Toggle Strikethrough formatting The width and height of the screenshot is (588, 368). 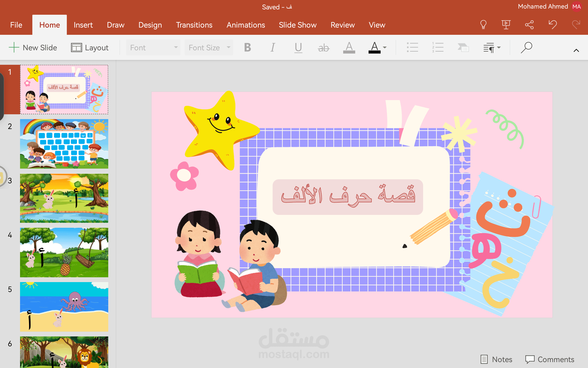tap(323, 48)
